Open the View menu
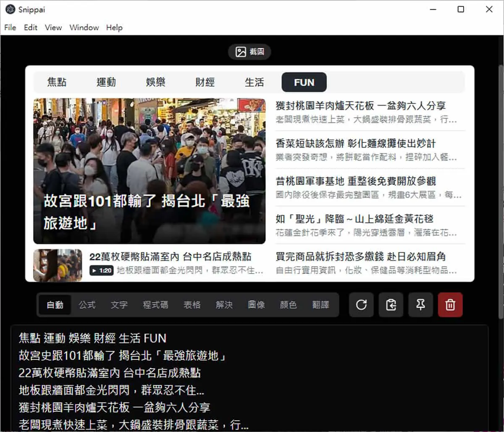This screenshot has width=504, height=432. 53,27
